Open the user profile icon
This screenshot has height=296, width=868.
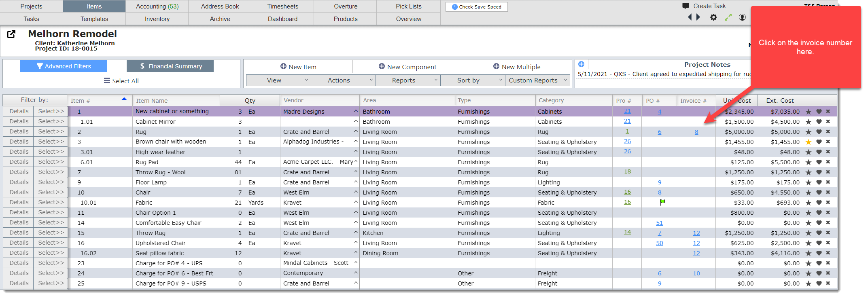pyautogui.click(x=742, y=17)
